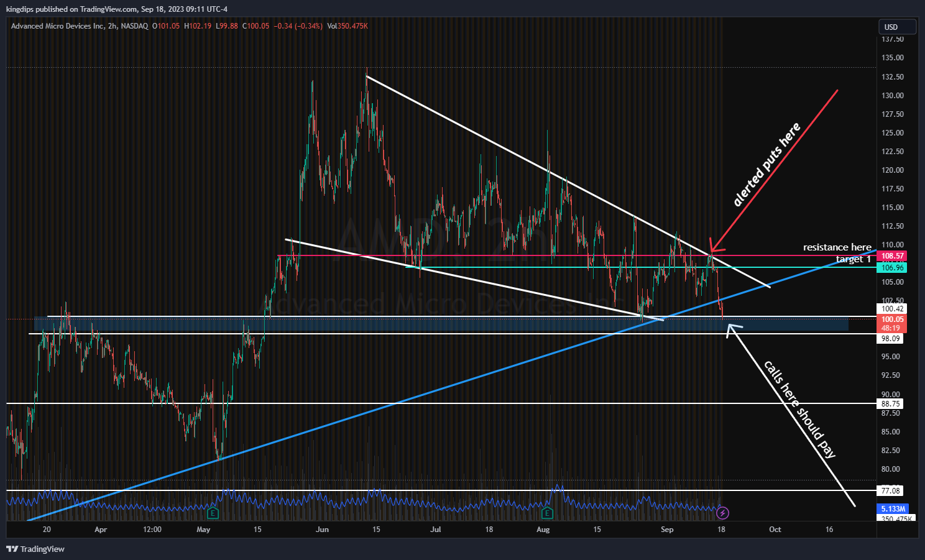925x560 pixels.
Task: Click the TradingView logo
Action: (35, 549)
